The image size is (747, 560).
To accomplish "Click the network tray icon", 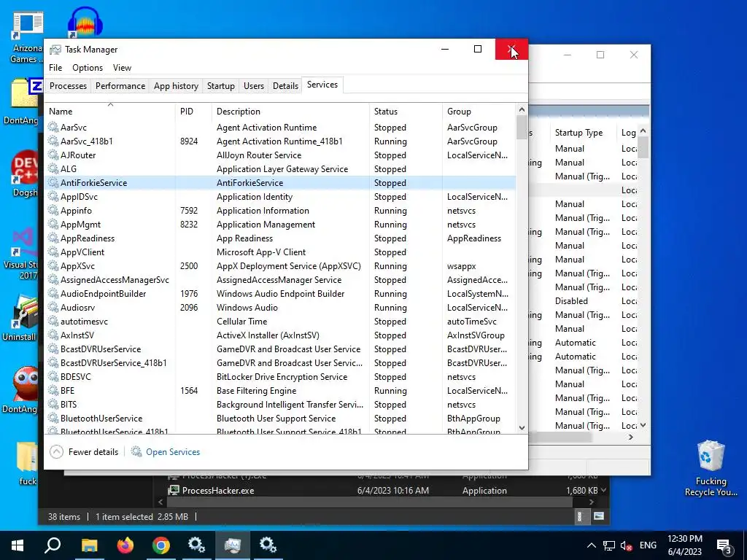I will pos(608,545).
